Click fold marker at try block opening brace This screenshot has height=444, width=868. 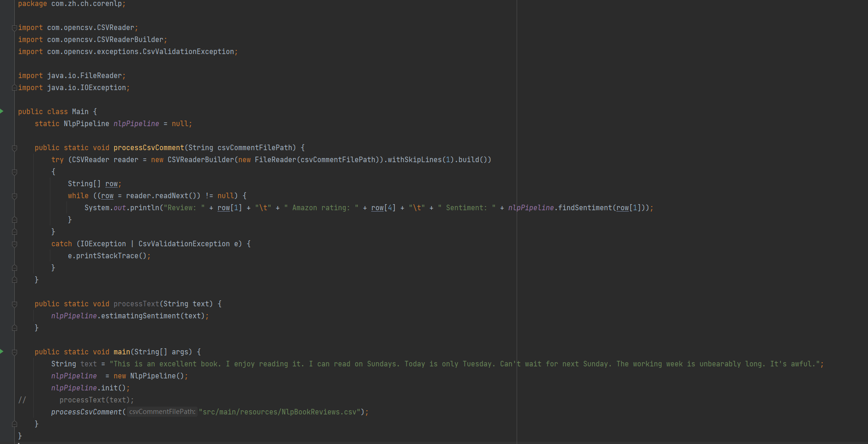click(x=14, y=172)
